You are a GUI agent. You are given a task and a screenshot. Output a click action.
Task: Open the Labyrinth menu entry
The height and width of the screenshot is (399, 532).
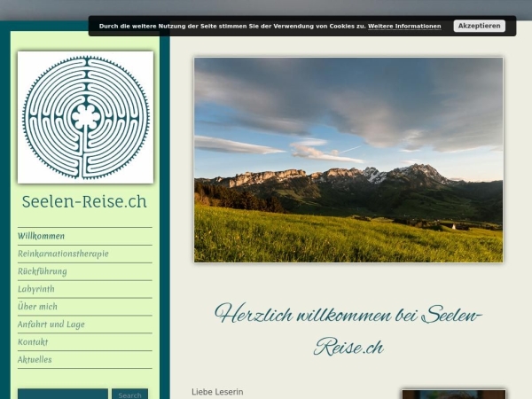coord(36,289)
